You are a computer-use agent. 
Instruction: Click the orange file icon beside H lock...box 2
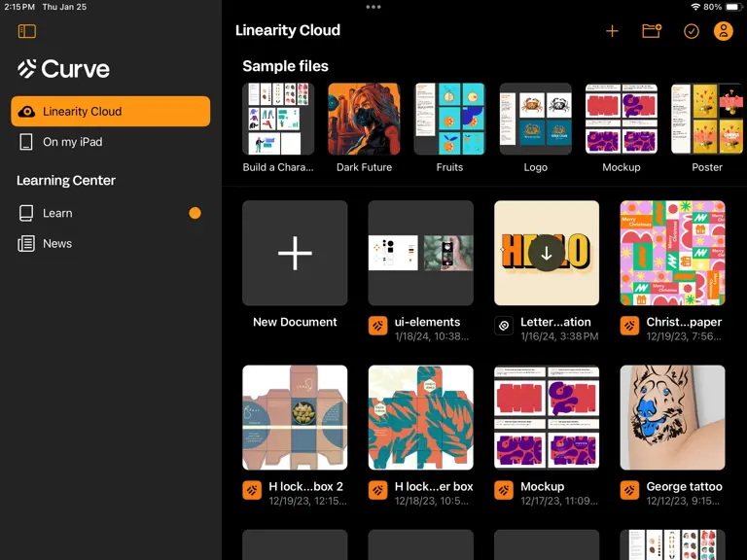[252, 490]
